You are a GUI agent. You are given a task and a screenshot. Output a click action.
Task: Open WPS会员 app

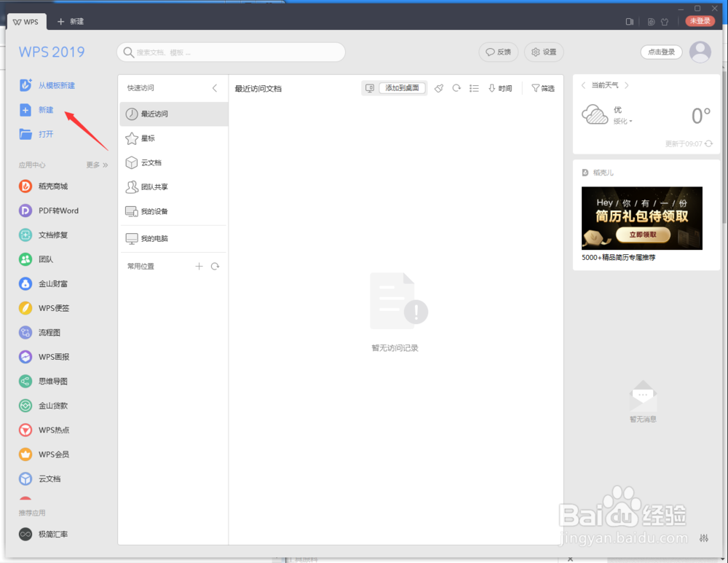pyautogui.click(x=44, y=454)
